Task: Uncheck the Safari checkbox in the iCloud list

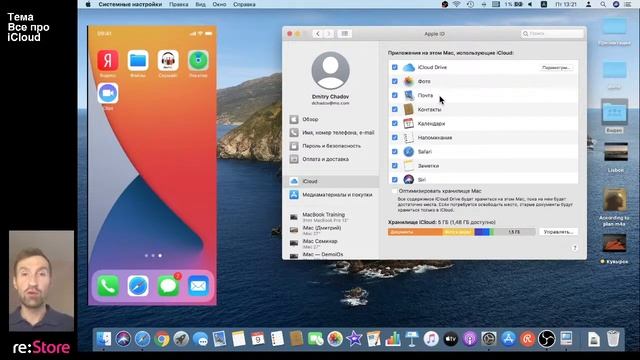Action: (395, 151)
